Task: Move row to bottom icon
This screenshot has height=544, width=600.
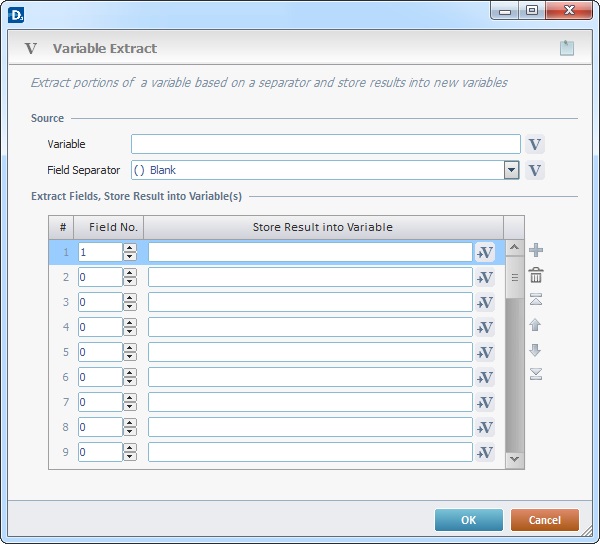Action: tap(536, 374)
